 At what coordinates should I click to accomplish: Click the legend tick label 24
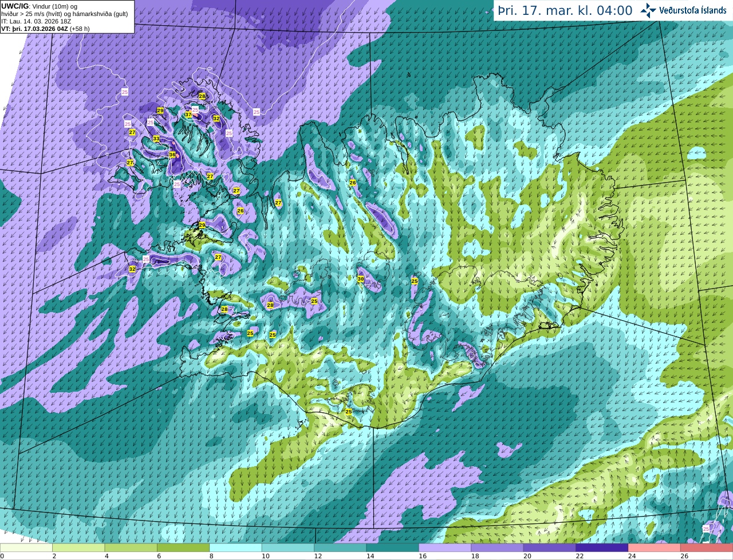(632, 556)
